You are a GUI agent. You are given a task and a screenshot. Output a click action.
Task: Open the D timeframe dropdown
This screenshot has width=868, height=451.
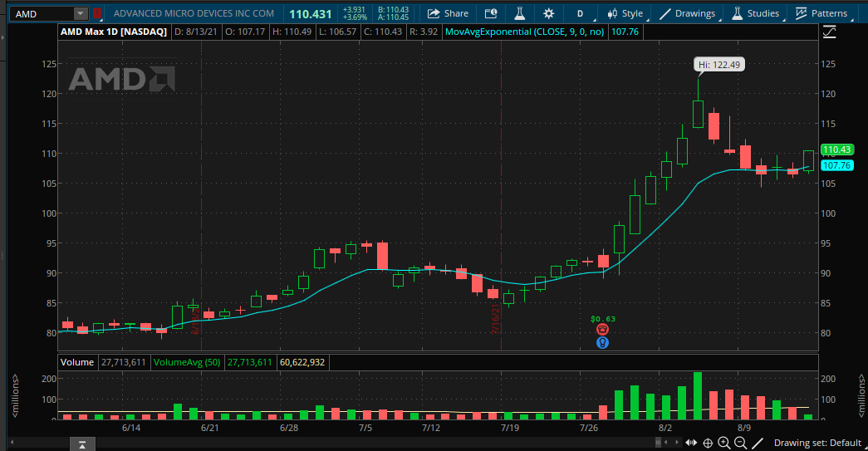(x=580, y=13)
